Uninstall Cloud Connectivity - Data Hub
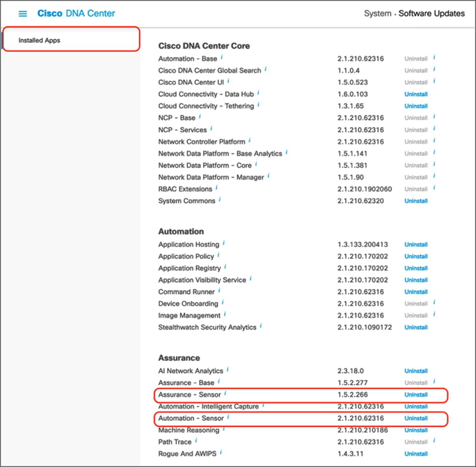Viewport: 476px width, 467px height. coord(416,94)
